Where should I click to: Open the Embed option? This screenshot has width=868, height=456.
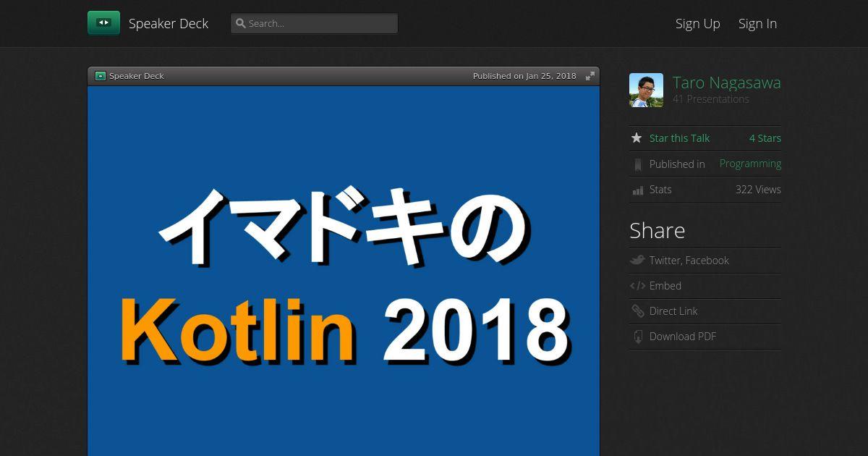point(665,286)
